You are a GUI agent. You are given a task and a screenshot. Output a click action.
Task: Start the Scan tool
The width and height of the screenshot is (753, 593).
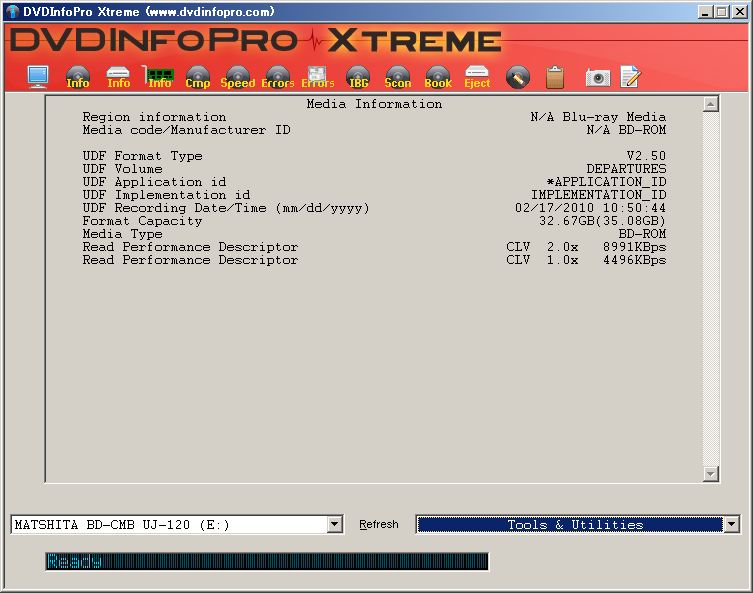tap(398, 77)
